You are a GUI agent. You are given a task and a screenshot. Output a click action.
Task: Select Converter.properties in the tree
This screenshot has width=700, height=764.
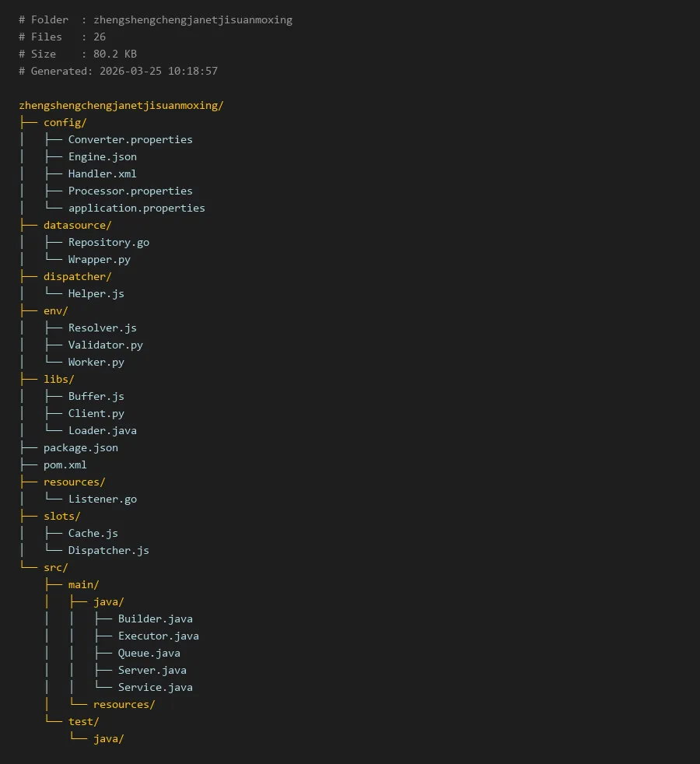(x=130, y=139)
